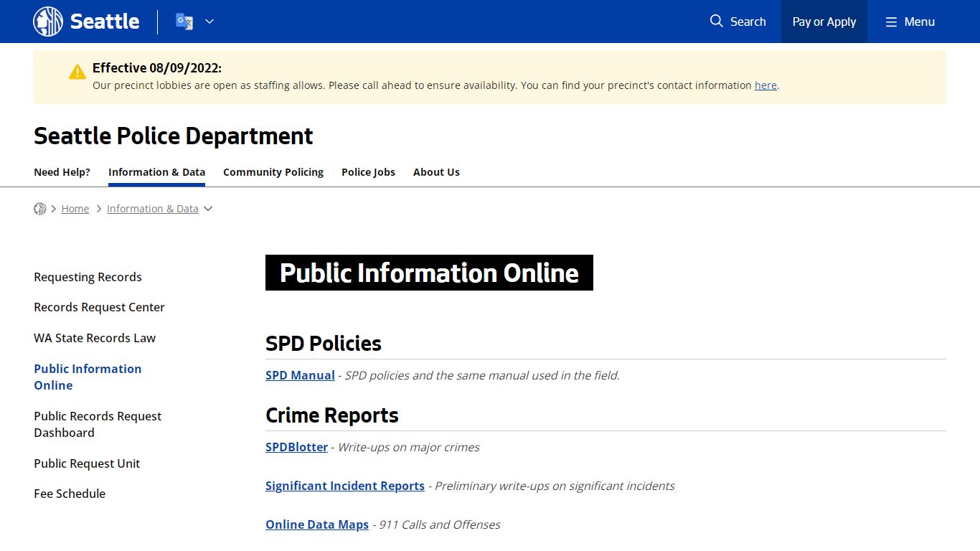The width and height of the screenshot is (980, 551).
Task: Select Public Information Online sidebar item
Action: [x=88, y=377]
